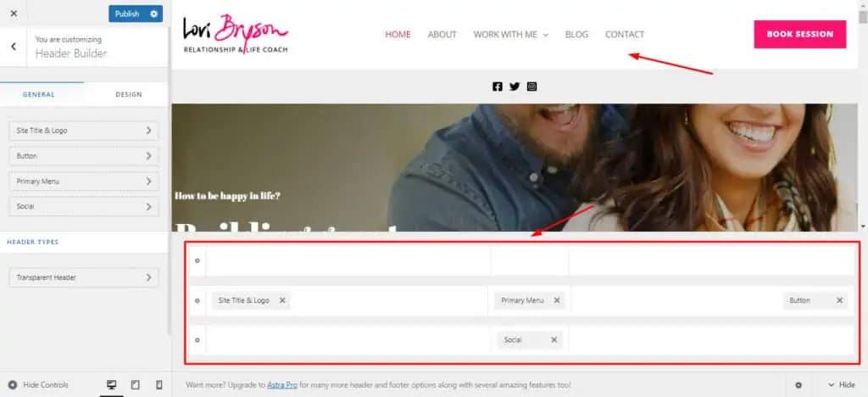
Task: Open middle header row settings gear
Action: click(x=197, y=300)
